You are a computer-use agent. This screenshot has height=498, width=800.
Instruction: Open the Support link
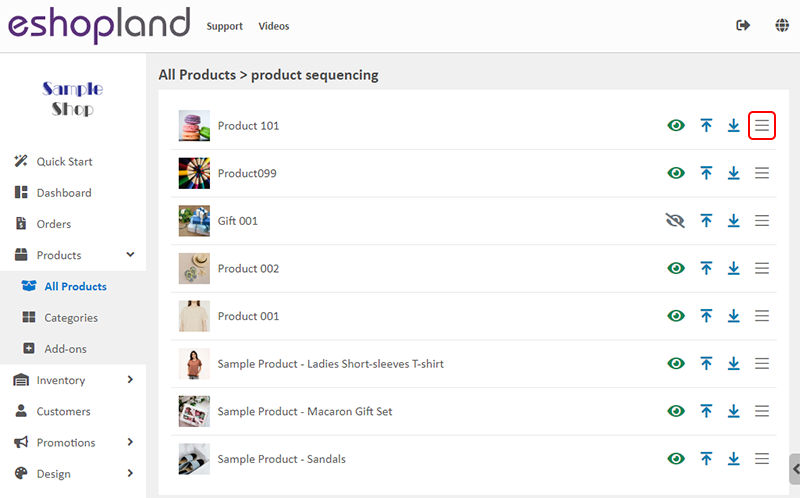pos(224,26)
